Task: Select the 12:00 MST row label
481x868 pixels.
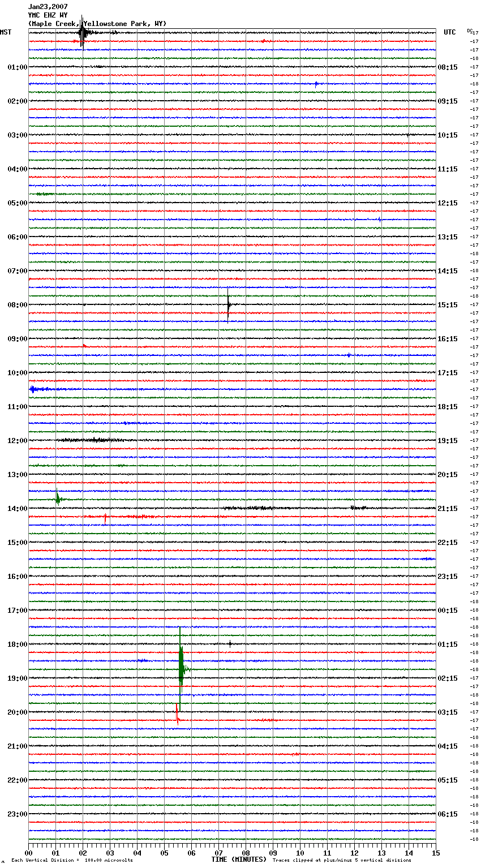Action: (x=17, y=441)
